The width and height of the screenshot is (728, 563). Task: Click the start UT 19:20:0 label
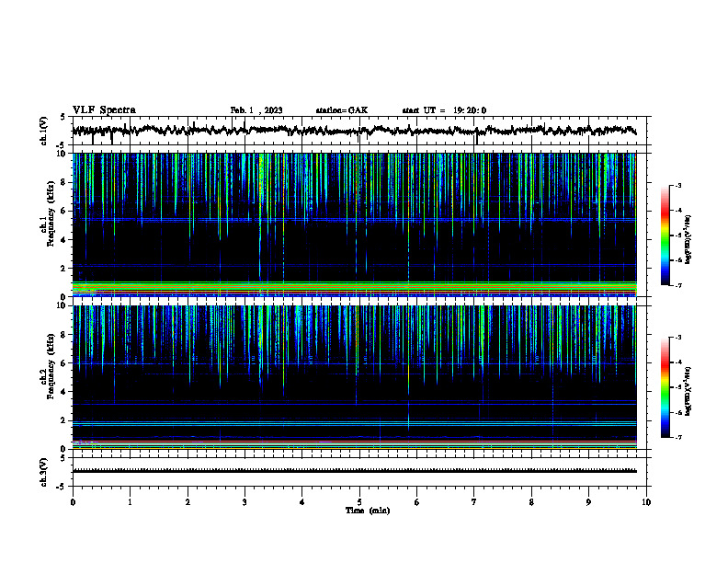tap(444, 110)
